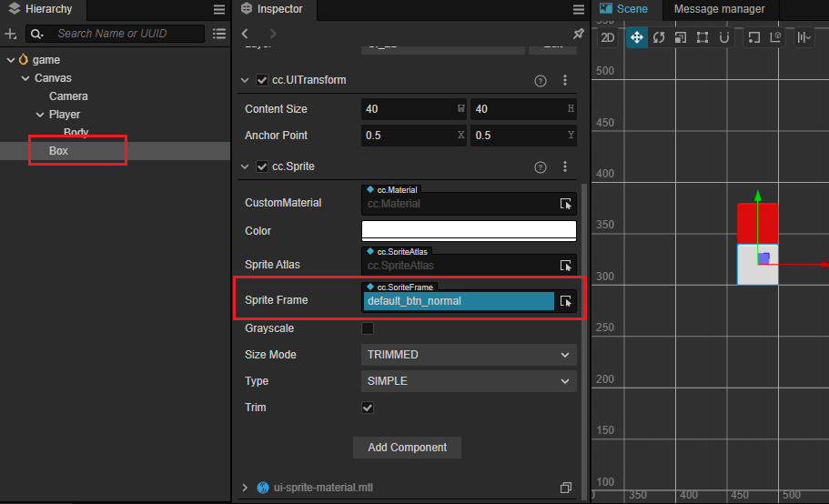Image resolution: width=829 pixels, height=504 pixels.
Task: Select the Move gizmo tool
Action: click(636, 37)
